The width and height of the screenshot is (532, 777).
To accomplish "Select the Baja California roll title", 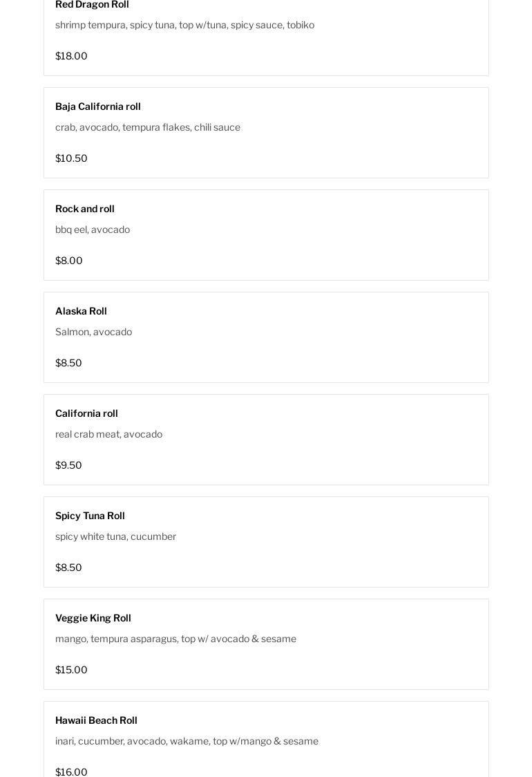I will [x=98, y=106].
